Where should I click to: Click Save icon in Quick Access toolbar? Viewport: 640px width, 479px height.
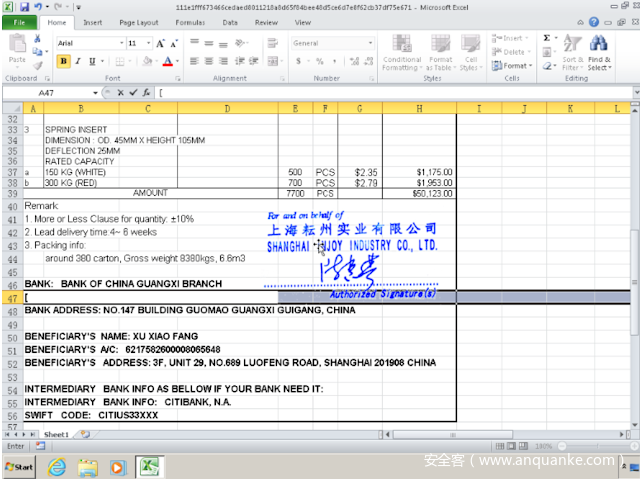(25, 6)
